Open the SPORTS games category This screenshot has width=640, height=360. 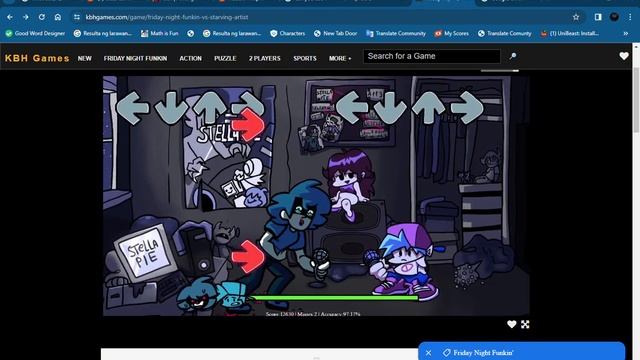pyautogui.click(x=304, y=58)
